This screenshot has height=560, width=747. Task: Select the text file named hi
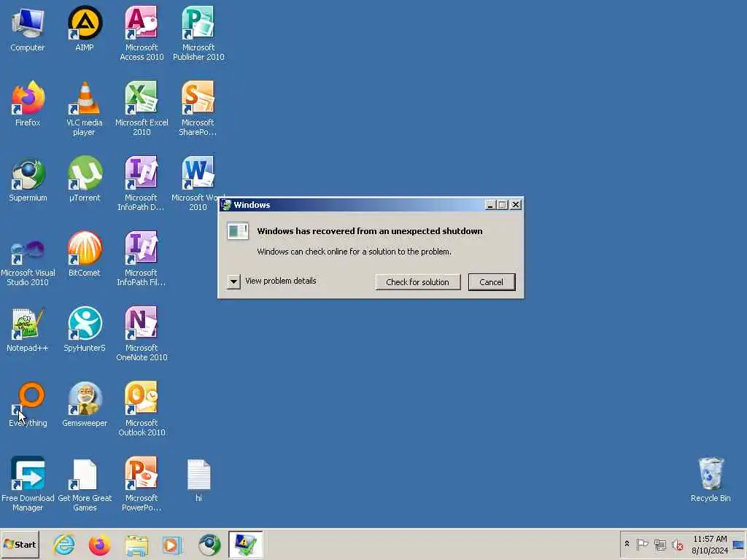pyautogui.click(x=198, y=480)
